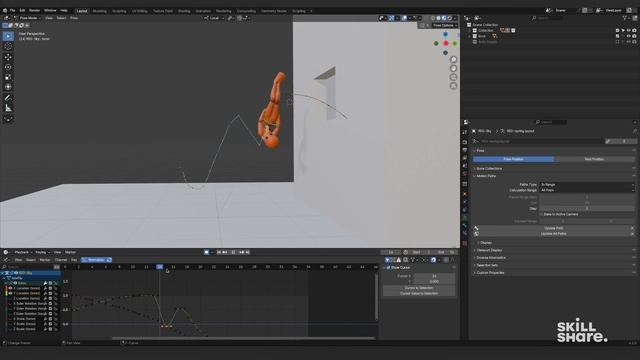This screenshot has width=640, height=360.
Task: Select the Transform tool in the viewport toolbar
Action: tap(8, 87)
